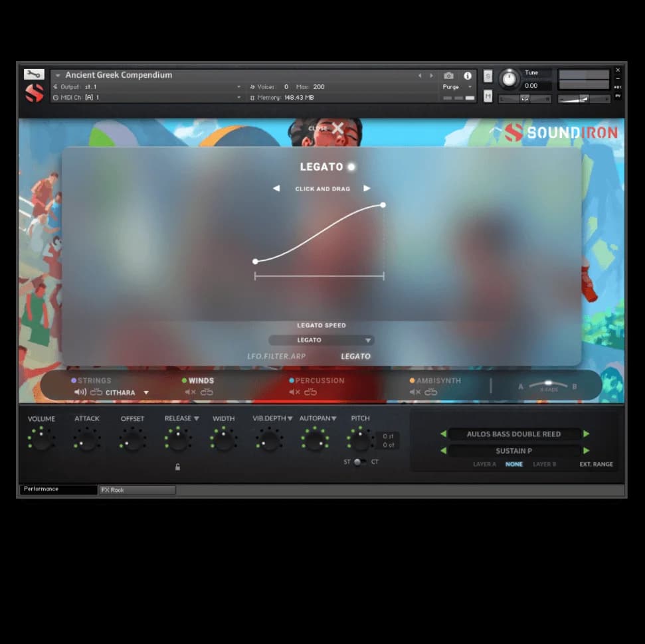
Task: Open the Purge dropdown menu
Action: tap(457, 87)
